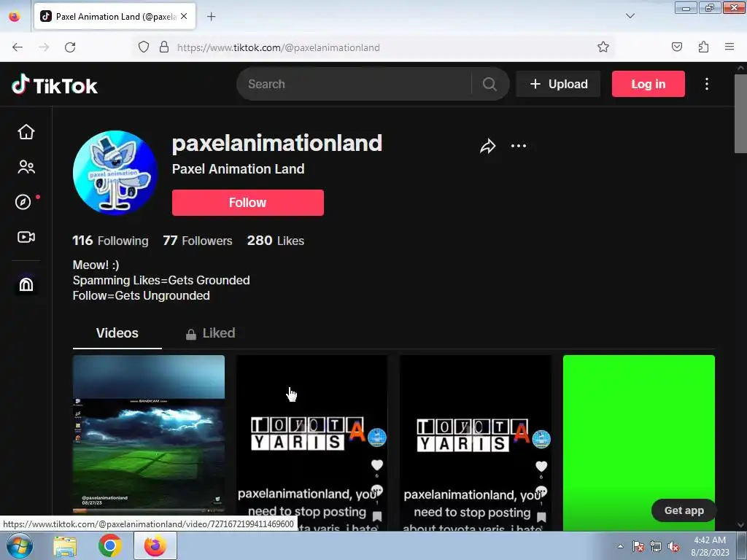Click the Log in button
Viewport: 747px width, 560px height.
coord(648,84)
